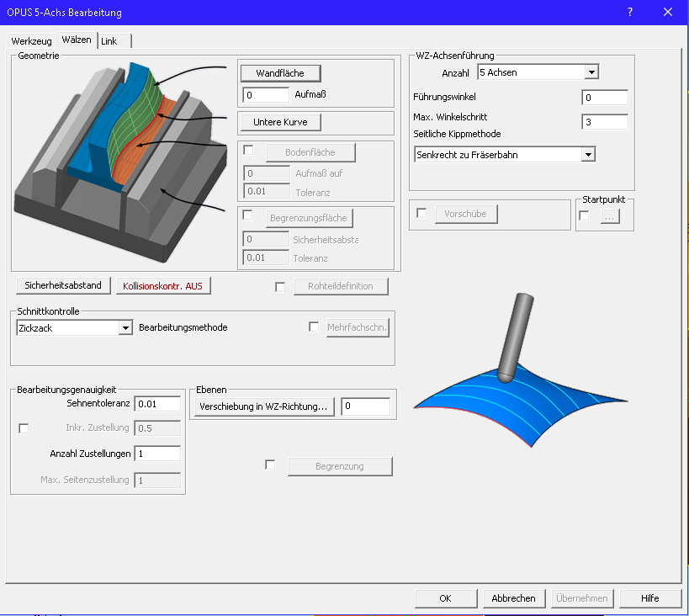
Task: Click the Sehnentoleranz input field
Action: 157,404
